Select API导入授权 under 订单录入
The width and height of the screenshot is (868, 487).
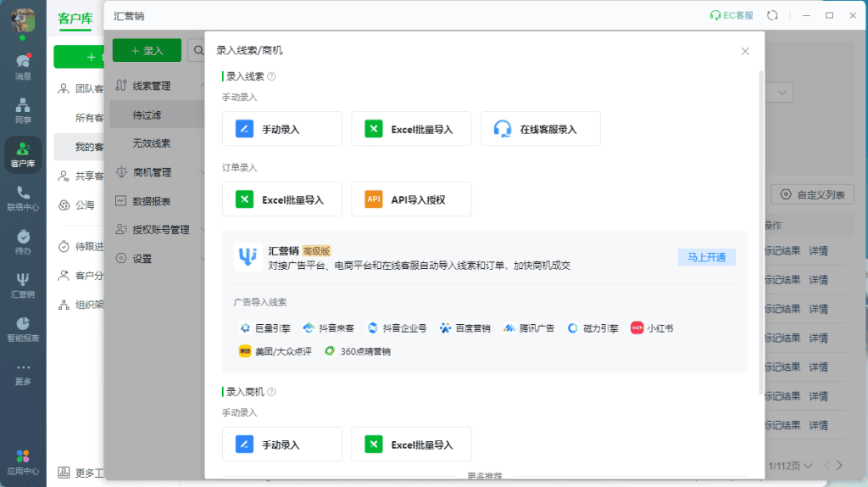[411, 199]
